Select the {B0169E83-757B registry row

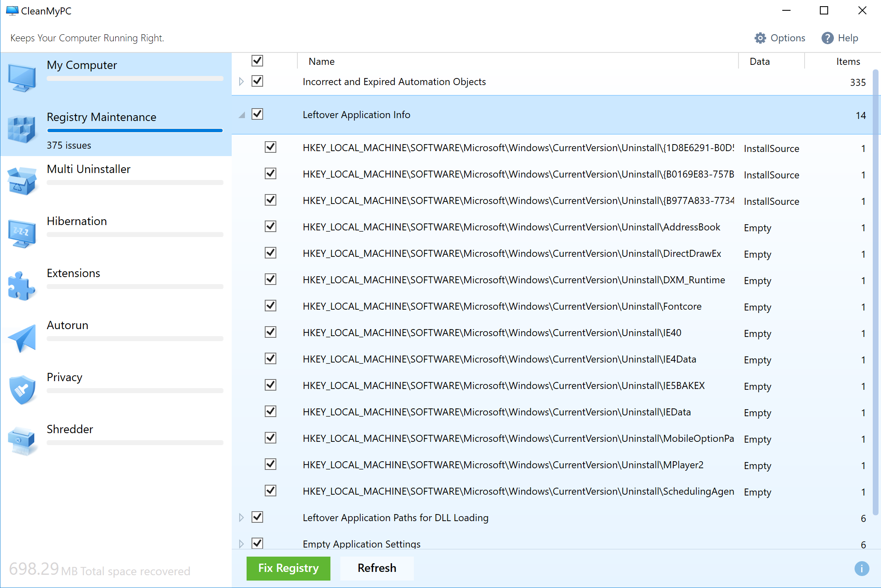tap(553, 174)
